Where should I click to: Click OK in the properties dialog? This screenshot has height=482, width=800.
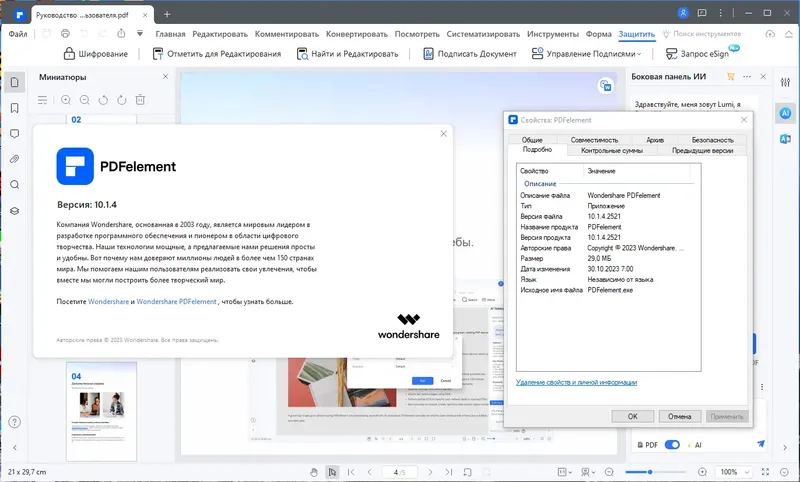pyautogui.click(x=633, y=416)
